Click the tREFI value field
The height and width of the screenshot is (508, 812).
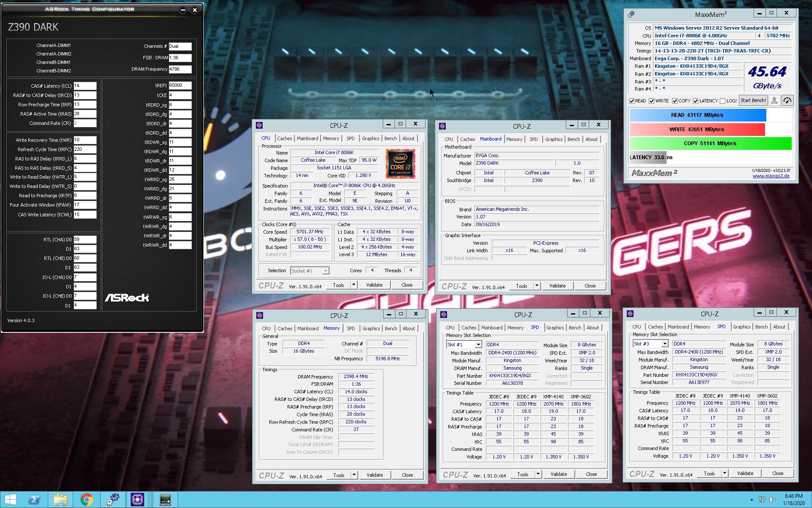point(180,86)
